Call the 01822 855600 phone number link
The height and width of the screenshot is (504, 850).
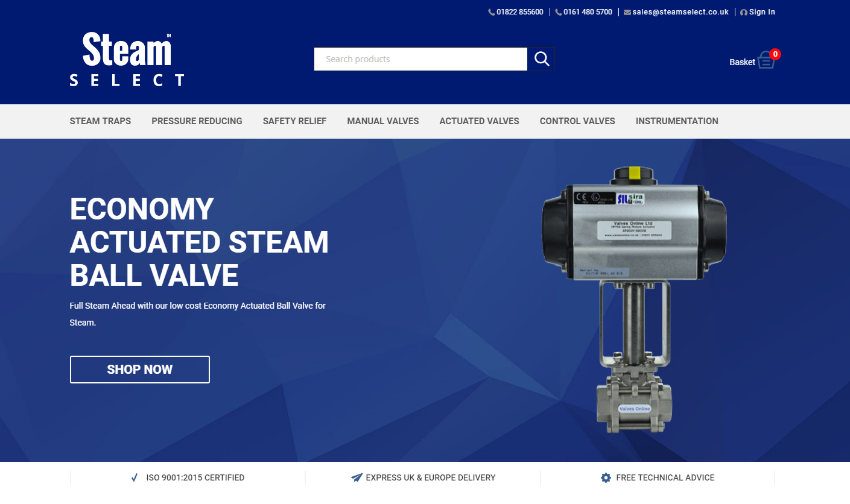point(520,12)
